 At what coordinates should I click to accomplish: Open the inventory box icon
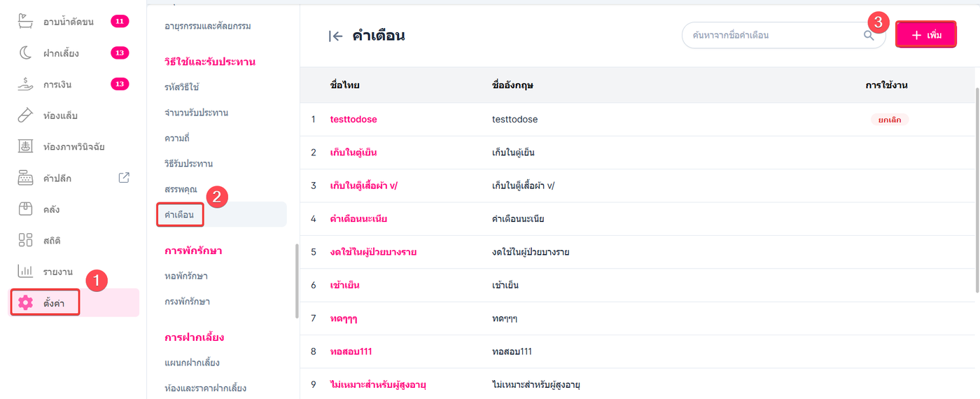(25, 209)
